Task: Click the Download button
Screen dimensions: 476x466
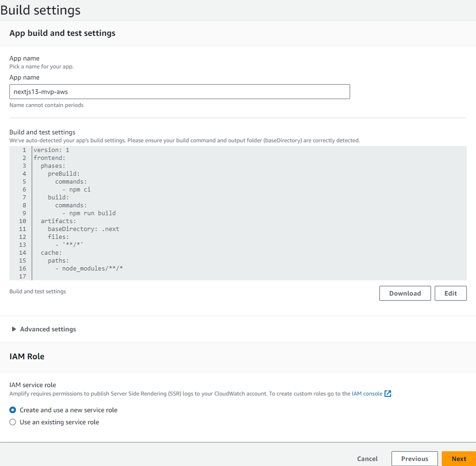Action: [x=405, y=293]
